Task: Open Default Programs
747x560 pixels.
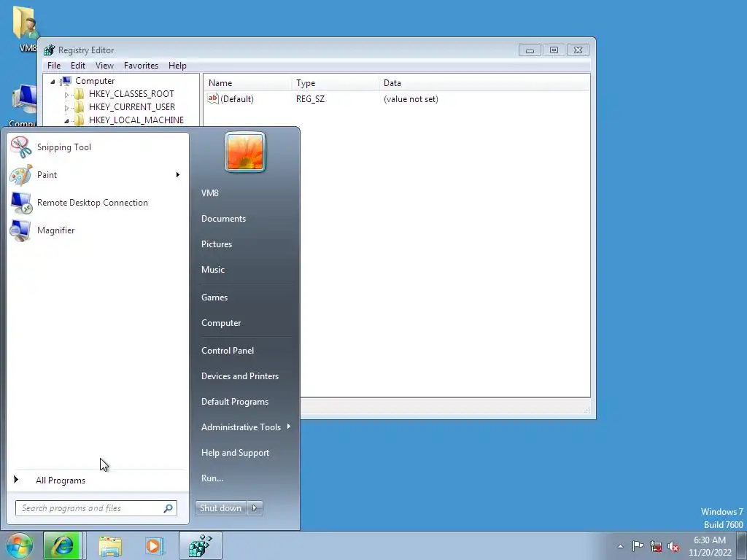Action: point(235,402)
